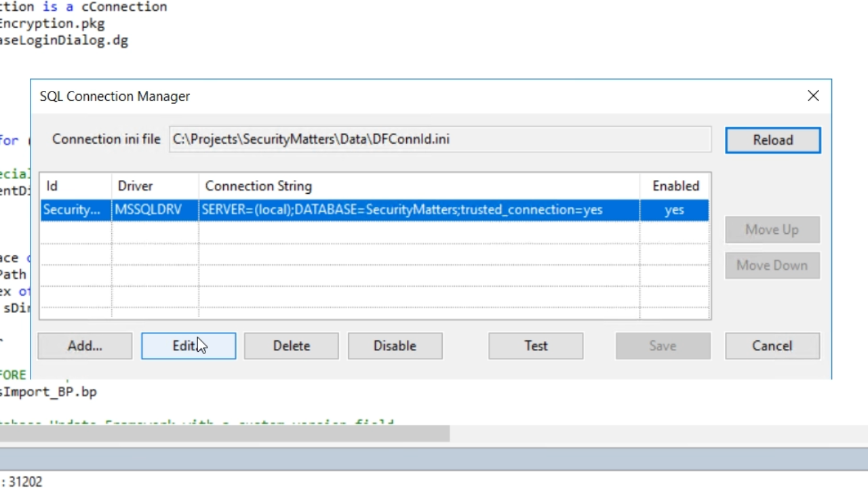Click the 'yes' enabled cell
The image size is (868, 488).
[x=674, y=210]
